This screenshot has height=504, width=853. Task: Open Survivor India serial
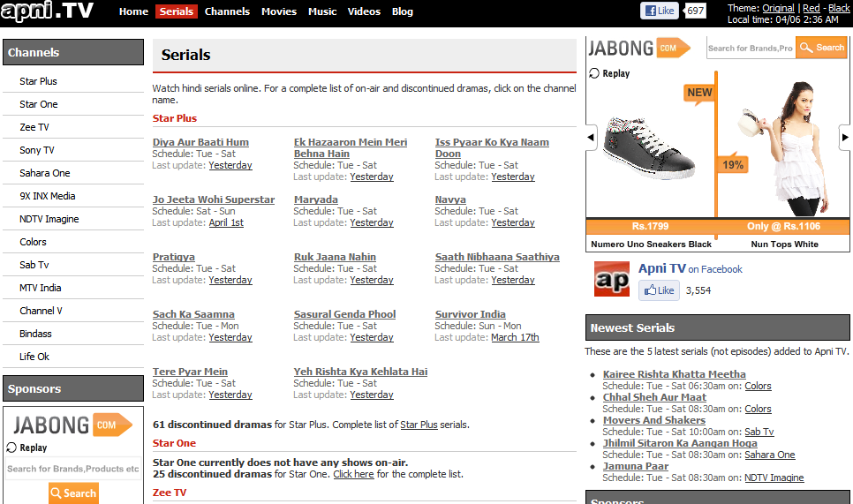(x=470, y=314)
